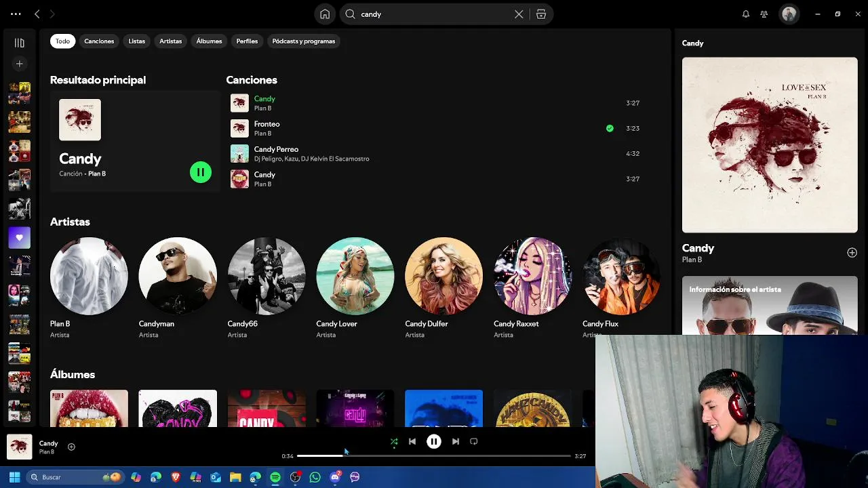This screenshot has height=488, width=868.
Task: Seek within the song progress bar
Action: tap(434, 456)
